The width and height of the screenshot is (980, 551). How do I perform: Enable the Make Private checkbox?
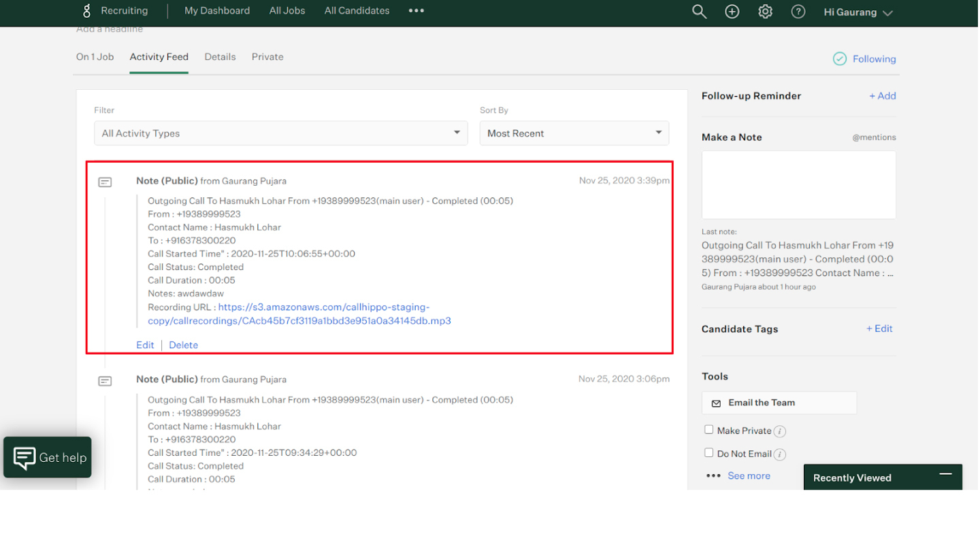(x=709, y=430)
